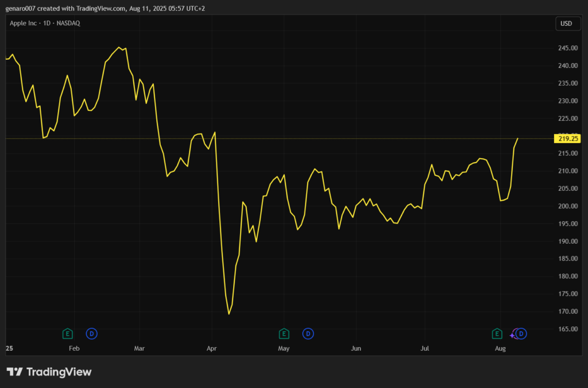
Task: Open the USD currency selector
Action: pos(566,24)
